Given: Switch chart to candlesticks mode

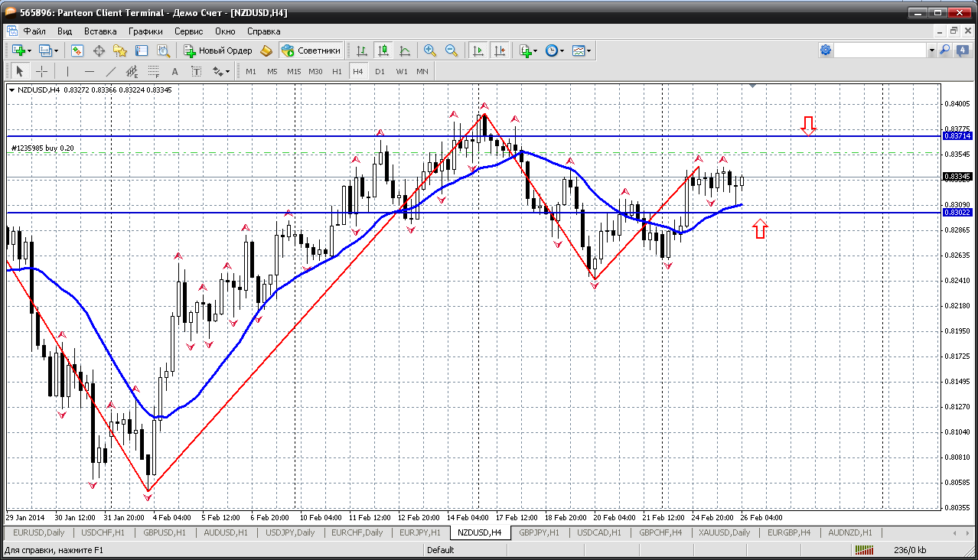Looking at the screenshot, I should (x=383, y=50).
